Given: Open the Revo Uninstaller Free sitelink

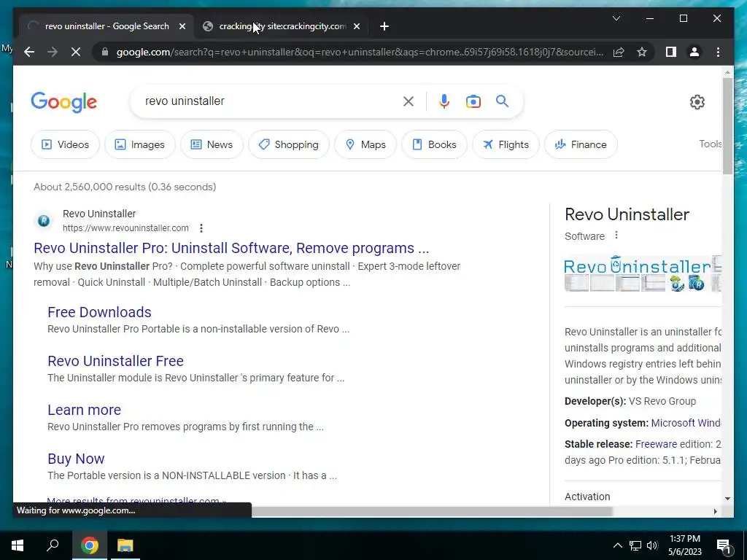Looking at the screenshot, I should click(x=115, y=361).
